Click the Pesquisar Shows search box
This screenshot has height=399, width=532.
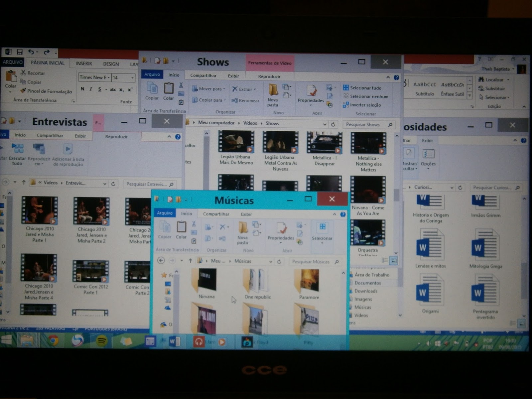(369, 125)
